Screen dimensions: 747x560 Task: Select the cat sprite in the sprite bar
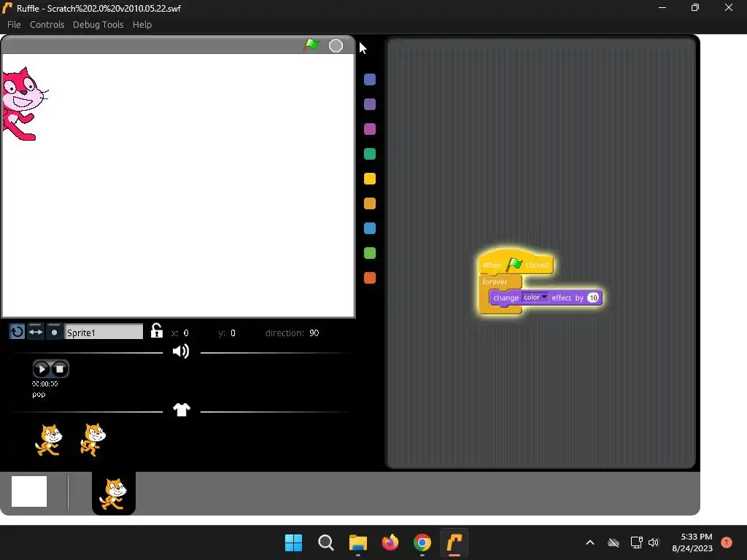coord(113,494)
